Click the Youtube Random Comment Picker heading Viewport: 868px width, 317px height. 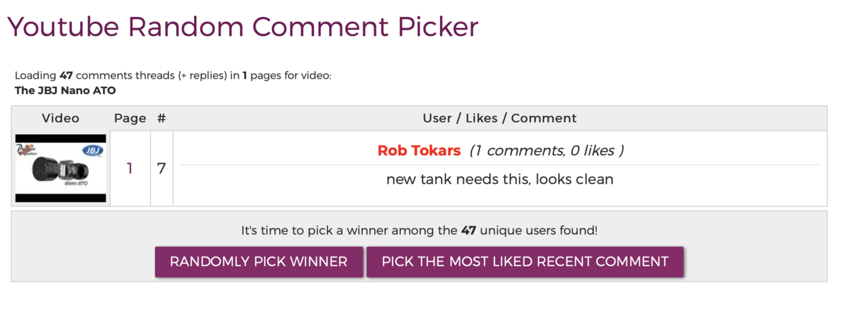click(243, 27)
